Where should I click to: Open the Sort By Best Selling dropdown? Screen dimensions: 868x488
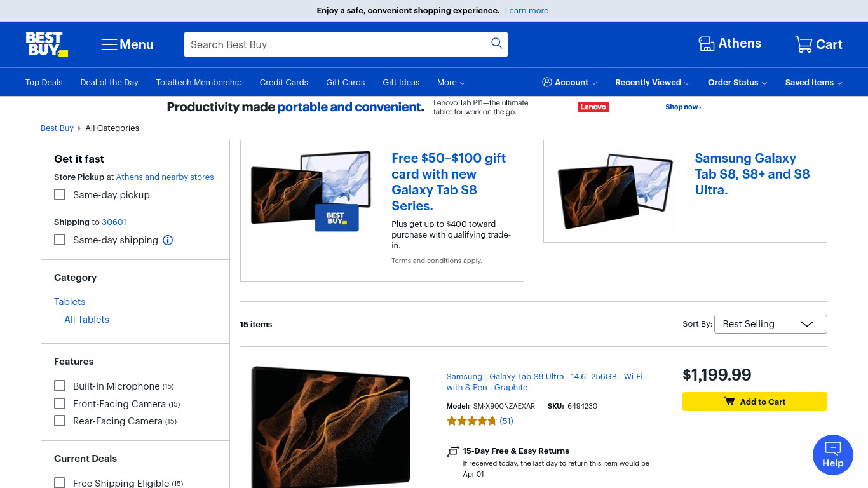point(770,324)
